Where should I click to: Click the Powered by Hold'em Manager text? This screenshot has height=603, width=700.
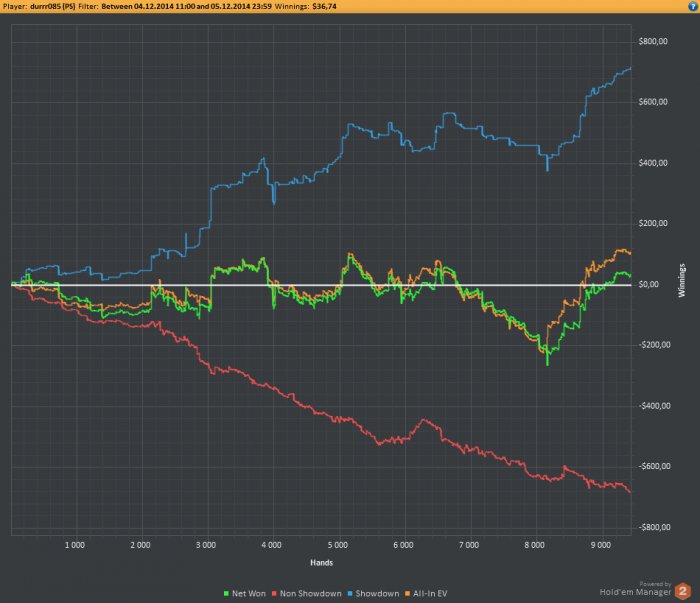pyautogui.click(x=635, y=589)
